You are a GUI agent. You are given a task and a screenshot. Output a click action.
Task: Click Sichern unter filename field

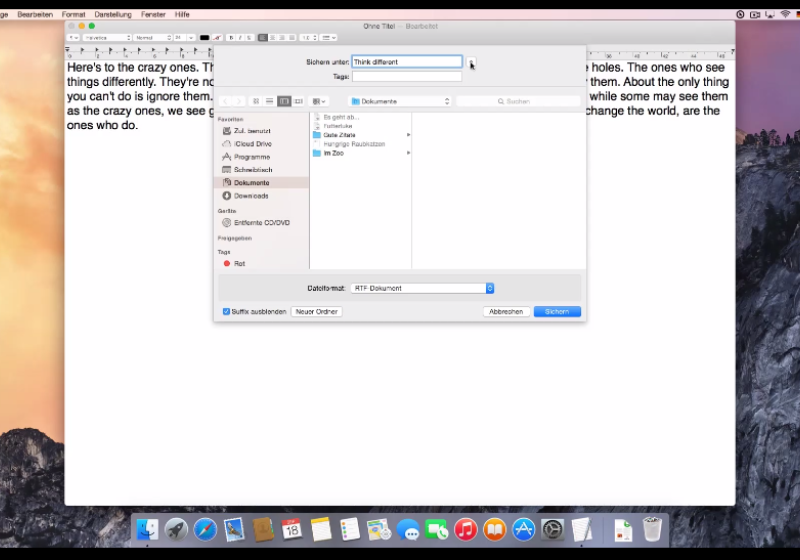click(407, 62)
